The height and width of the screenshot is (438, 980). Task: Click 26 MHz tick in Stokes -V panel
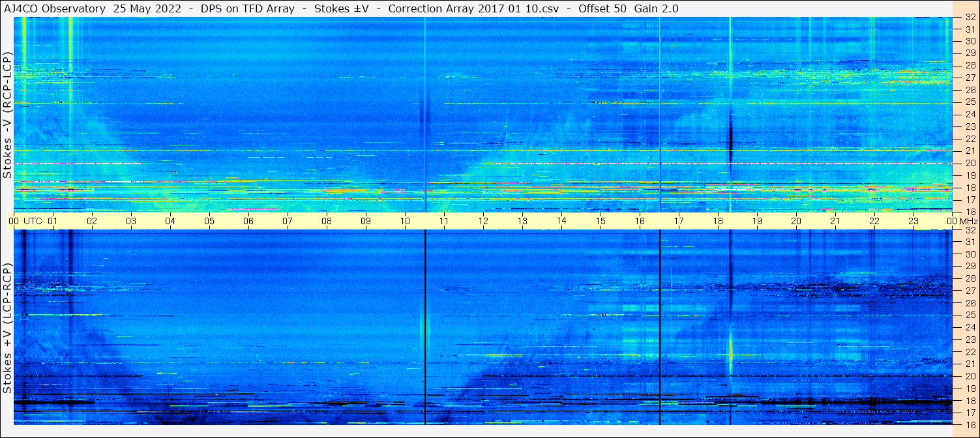coord(970,89)
